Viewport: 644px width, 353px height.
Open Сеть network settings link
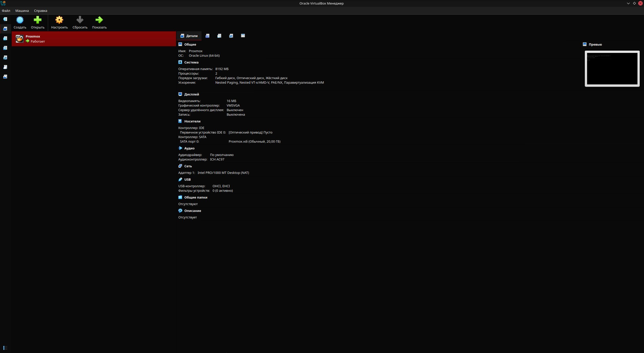pos(188,166)
